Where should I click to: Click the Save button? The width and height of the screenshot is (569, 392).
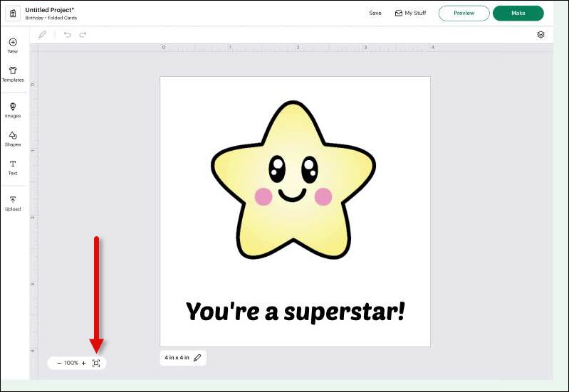[x=375, y=13]
